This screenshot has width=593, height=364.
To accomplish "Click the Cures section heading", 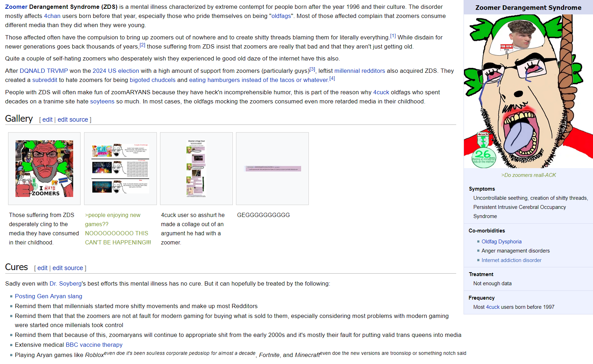I will (17, 267).
